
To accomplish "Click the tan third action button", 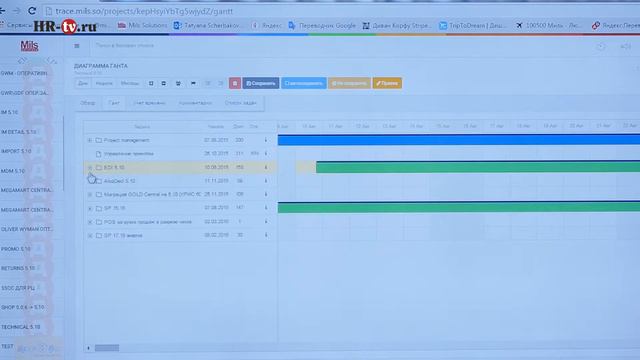I will (x=349, y=83).
